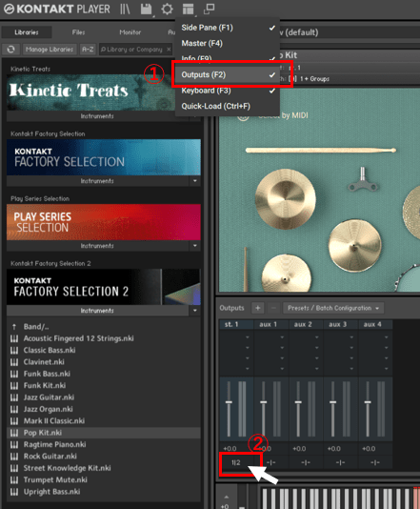The height and width of the screenshot is (509, 420).
Task: Clear the library search field X
Action: click(x=169, y=50)
